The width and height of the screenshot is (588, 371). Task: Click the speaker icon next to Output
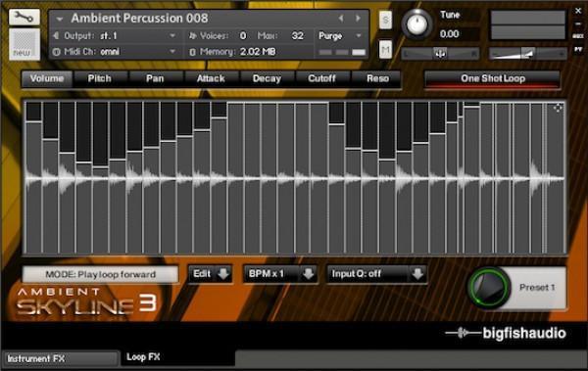pyautogui.click(x=56, y=35)
